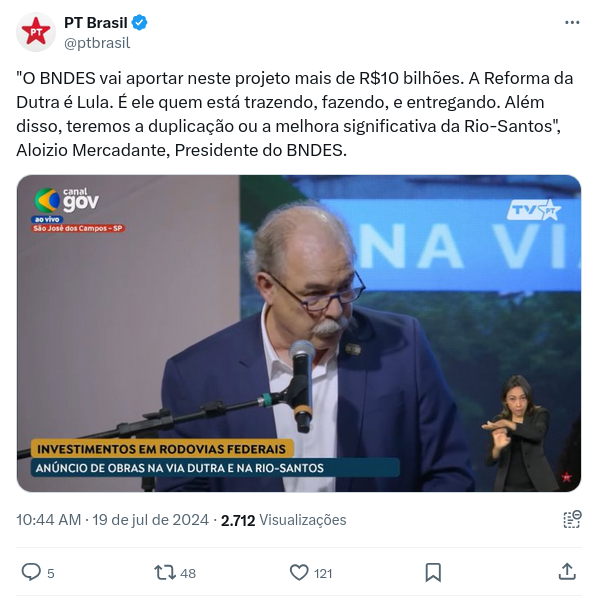The height and width of the screenshot is (596, 598).
Task: Like the tweet with the heart icon
Action: coord(299,572)
